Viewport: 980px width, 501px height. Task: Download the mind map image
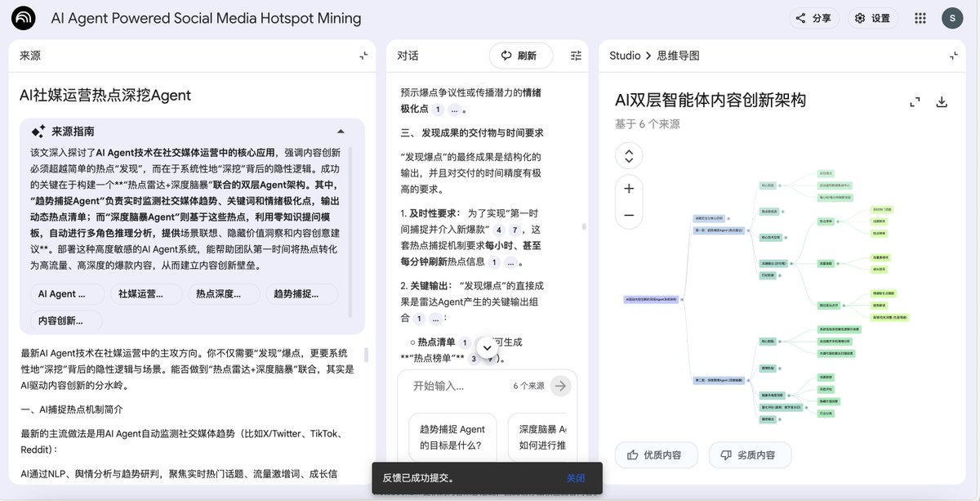point(942,102)
